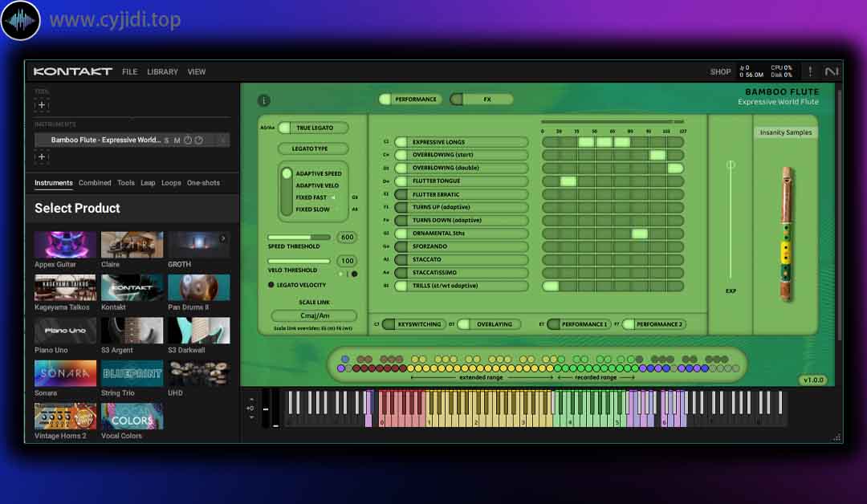Image resolution: width=867 pixels, height=504 pixels.
Task: Open the Vocal Colors product
Action: 132,417
